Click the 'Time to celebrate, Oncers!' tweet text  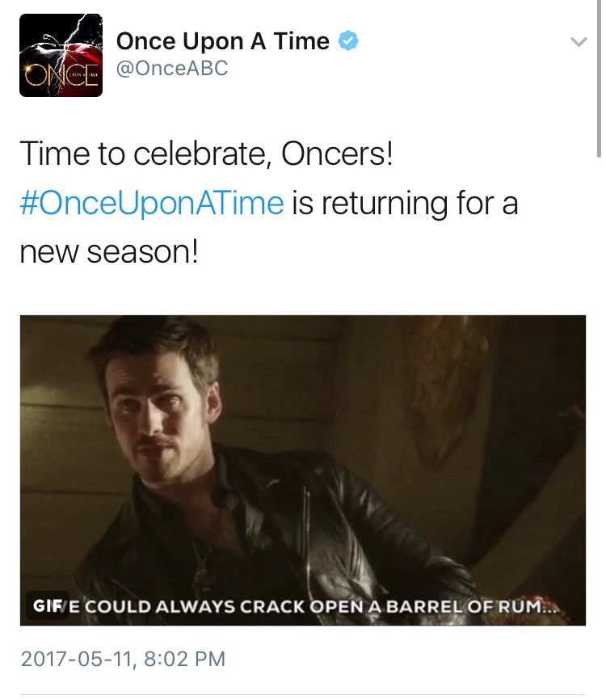pos(206,154)
